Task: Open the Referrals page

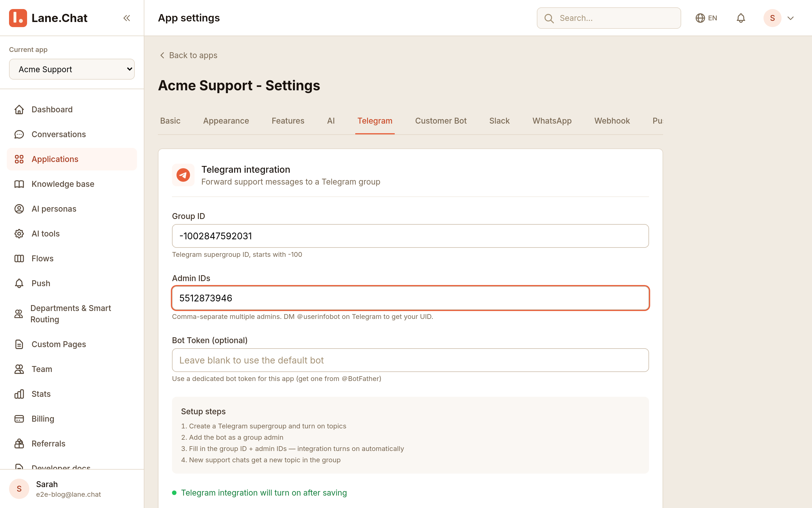Action: click(72, 444)
